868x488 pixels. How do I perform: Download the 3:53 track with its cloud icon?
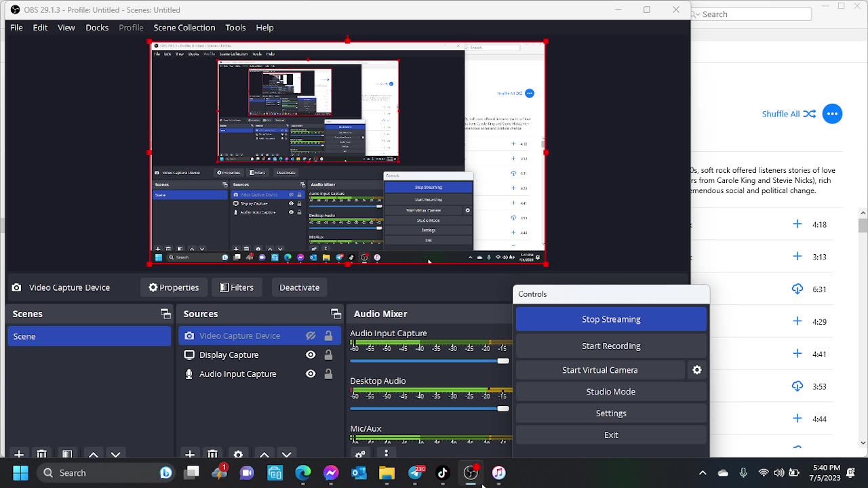797,386
